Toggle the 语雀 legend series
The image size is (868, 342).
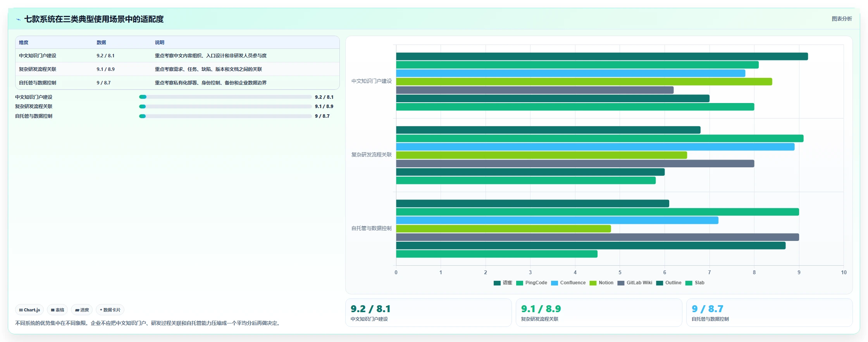[x=503, y=283]
